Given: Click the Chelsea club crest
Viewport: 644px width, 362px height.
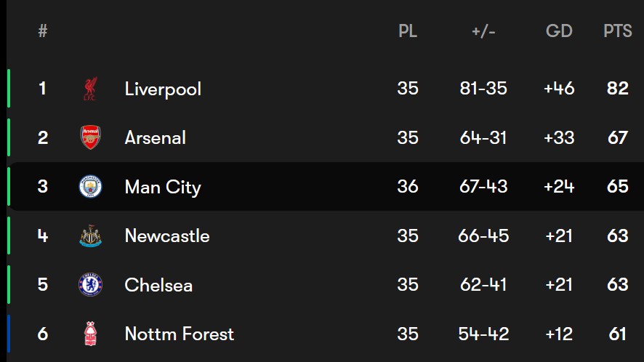Looking at the screenshot, I should coord(90,285).
